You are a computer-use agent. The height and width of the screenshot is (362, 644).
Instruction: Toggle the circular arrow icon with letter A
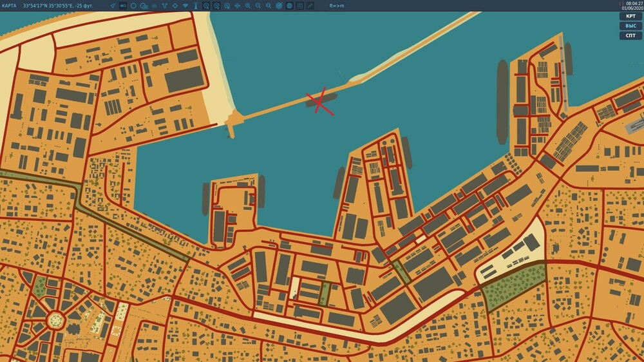pos(206,6)
